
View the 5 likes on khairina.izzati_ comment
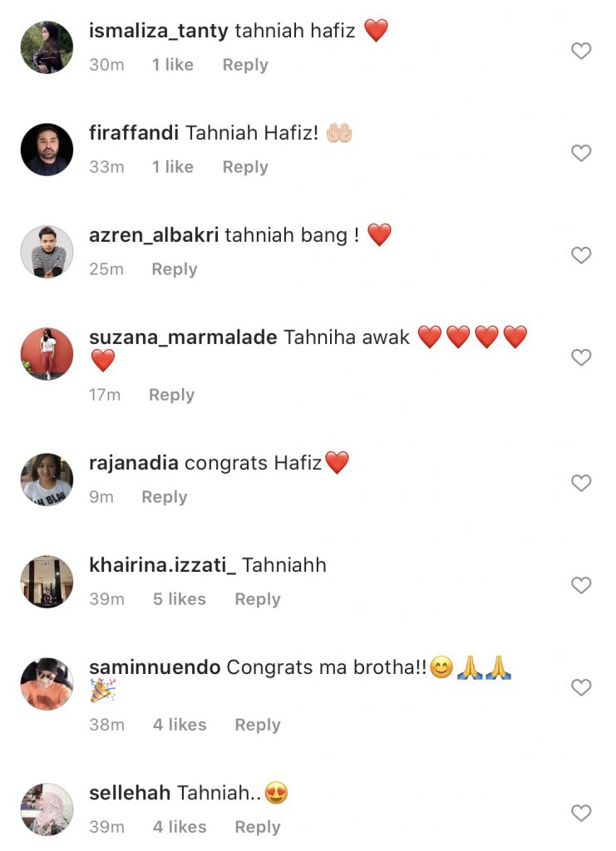click(180, 599)
